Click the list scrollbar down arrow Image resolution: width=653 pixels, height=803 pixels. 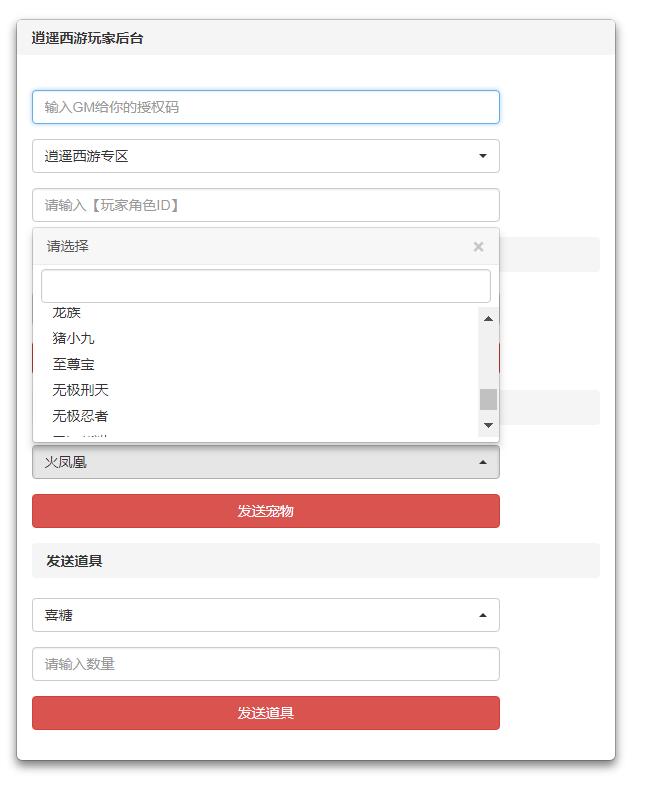point(488,426)
